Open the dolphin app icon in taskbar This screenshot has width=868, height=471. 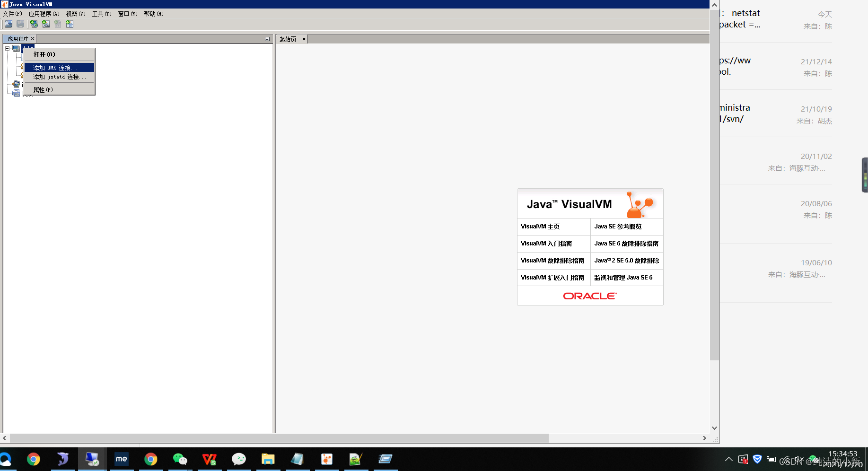coord(63,459)
